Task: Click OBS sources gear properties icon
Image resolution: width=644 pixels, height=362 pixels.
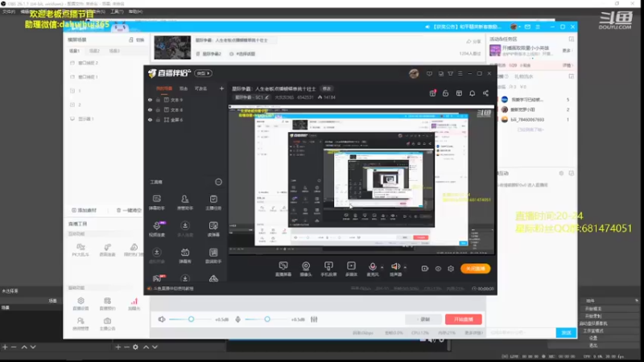Action: click(135, 348)
